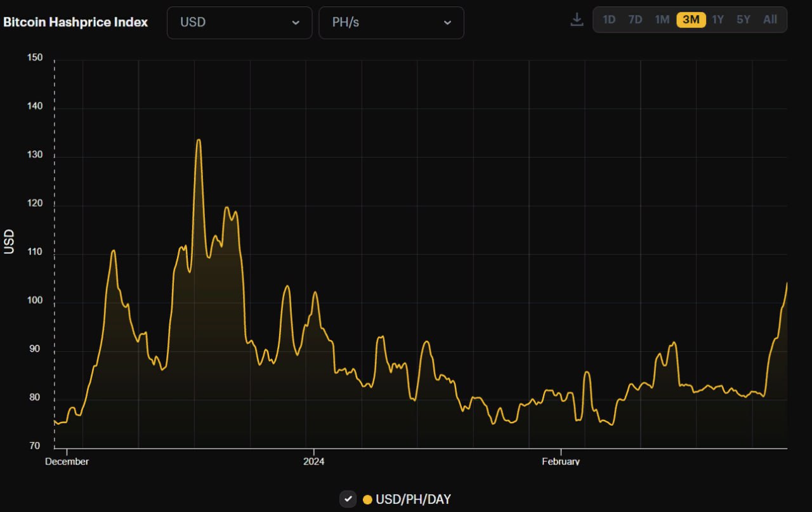Viewport: 812px width, 512px height.
Task: Click the yellow USD/PH/DAY legend dot
Action: (367, 500)
